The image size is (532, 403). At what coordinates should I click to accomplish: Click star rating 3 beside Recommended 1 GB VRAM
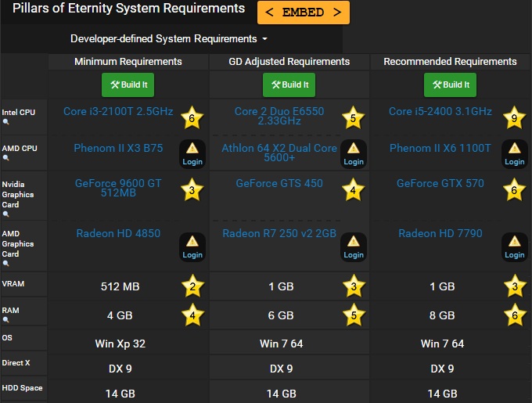click(515, 286)
